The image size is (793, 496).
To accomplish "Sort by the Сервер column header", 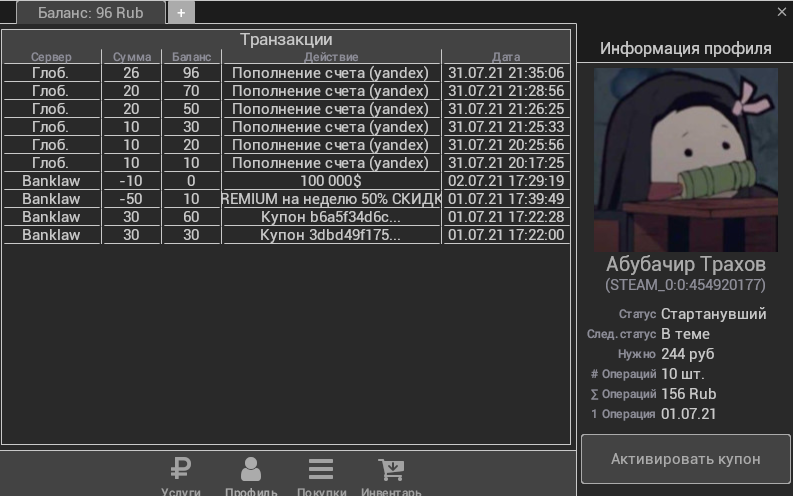I will coord(51,57).
